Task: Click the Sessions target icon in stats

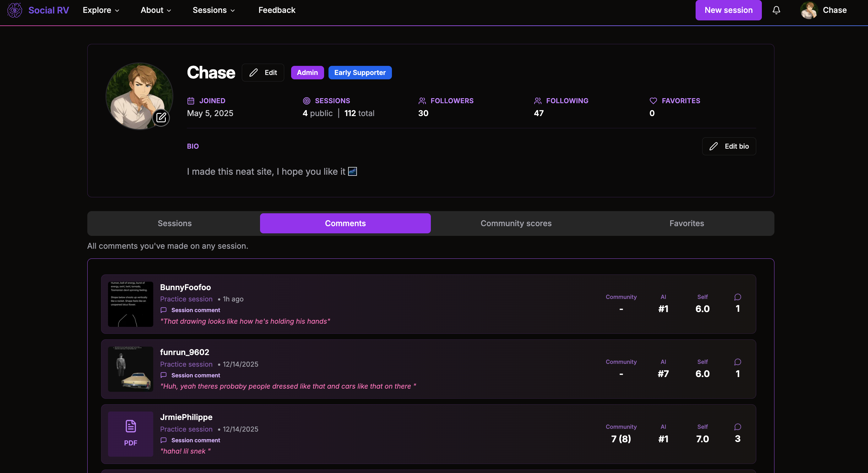Action: [x=306, y=101]
